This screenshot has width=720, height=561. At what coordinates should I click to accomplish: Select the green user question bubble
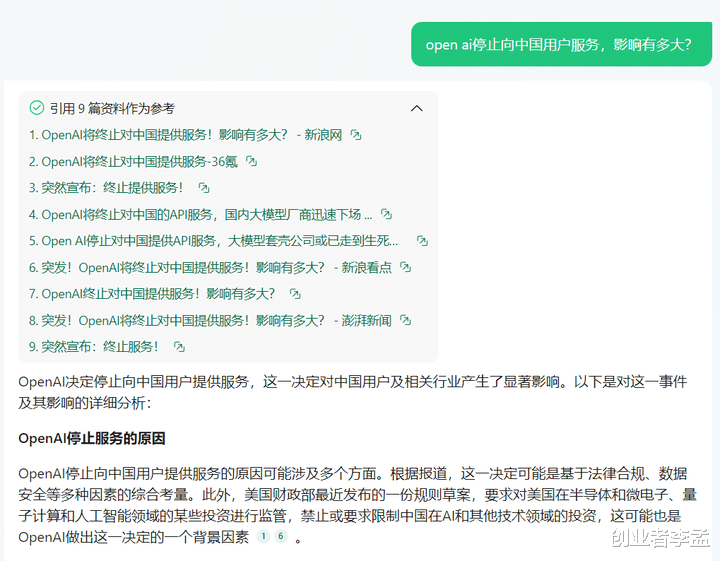561,45
